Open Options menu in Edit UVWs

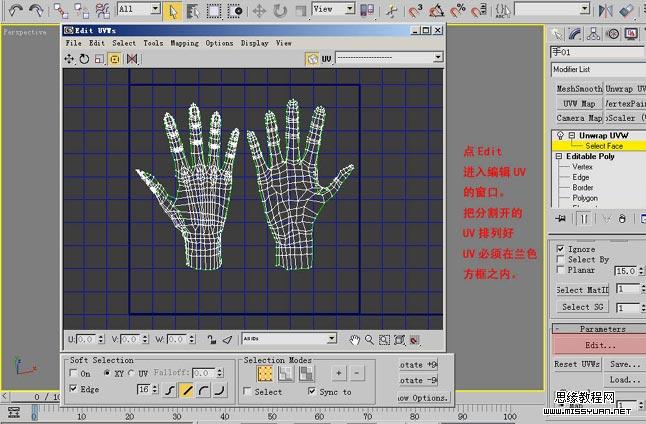(219, 43)
